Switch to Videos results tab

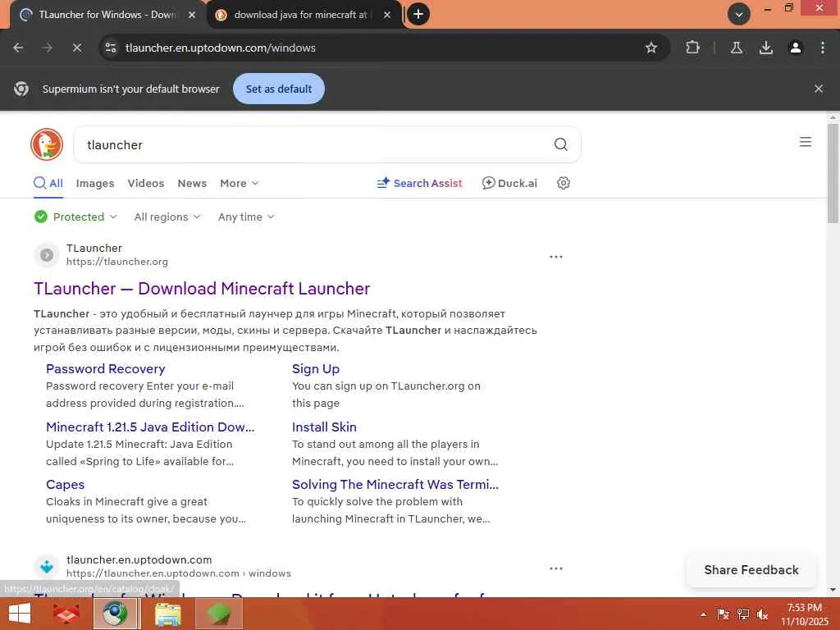click(x=146, y=183)
